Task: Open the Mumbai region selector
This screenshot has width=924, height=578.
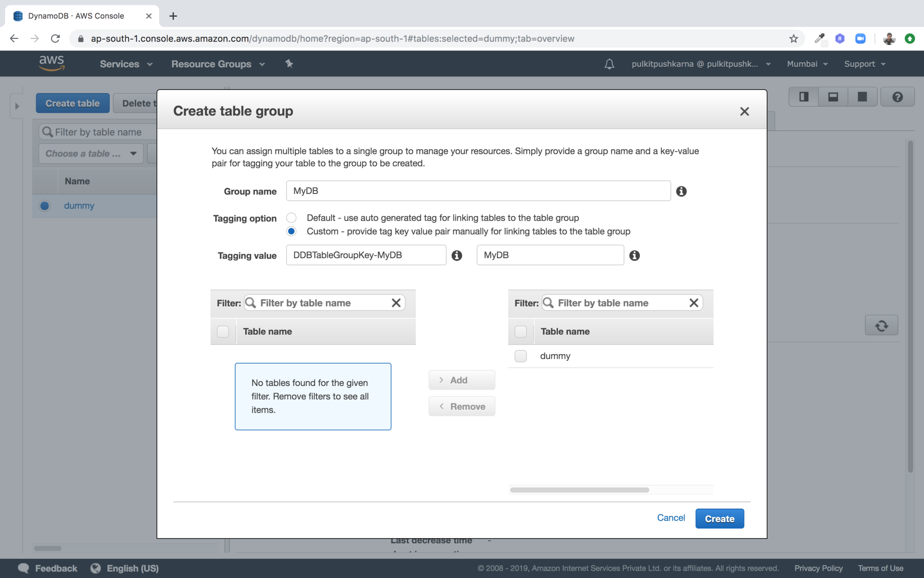Action: 807,64
